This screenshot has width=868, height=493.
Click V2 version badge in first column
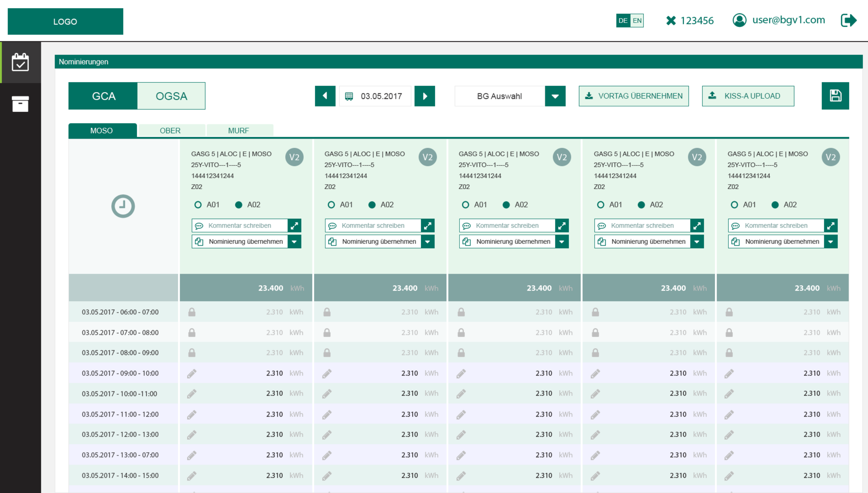[294, 157]
